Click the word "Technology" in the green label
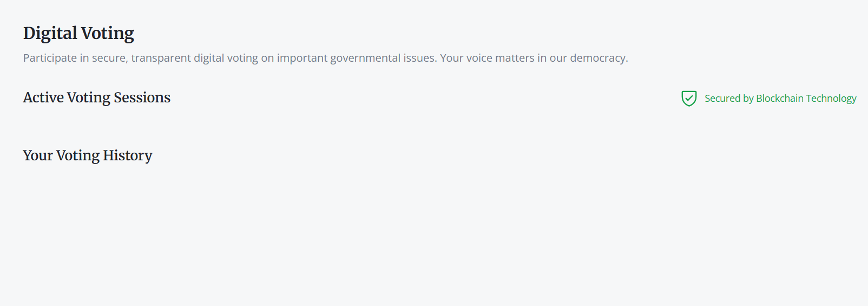Viewport: 868px width, 306px height. (831, 99)
